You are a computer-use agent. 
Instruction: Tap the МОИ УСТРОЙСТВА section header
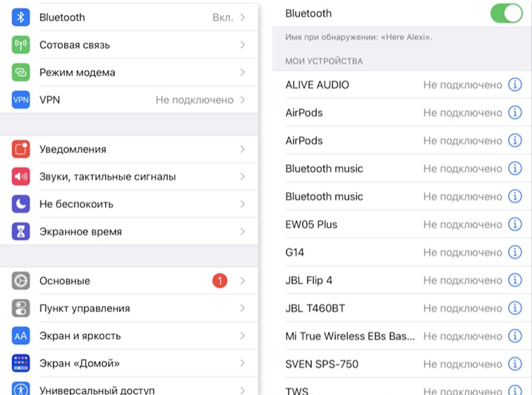coord(324,61)
